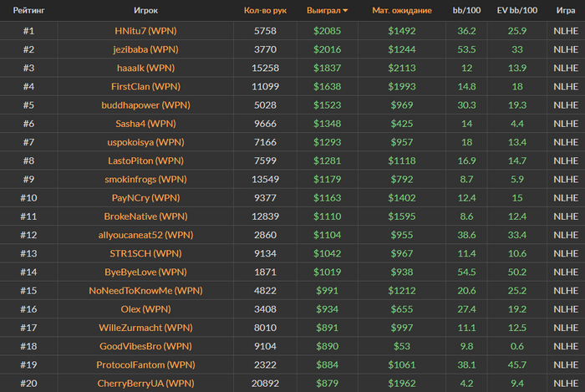Click the bb/100 column header
The height and width of the screenshot is (392, 585).
(466, 10)
